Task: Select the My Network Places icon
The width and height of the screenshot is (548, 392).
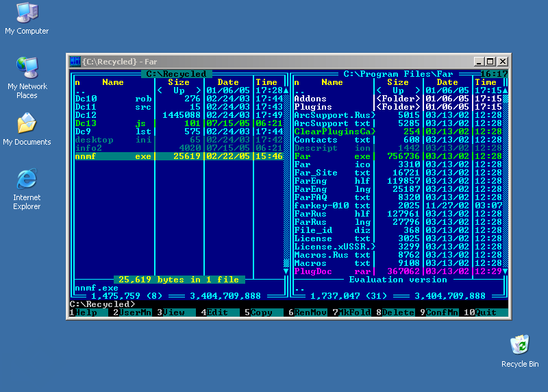Action: pyautogui.click(x=27, y=78)
